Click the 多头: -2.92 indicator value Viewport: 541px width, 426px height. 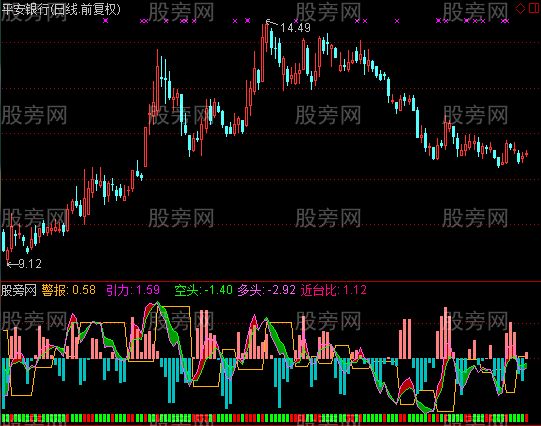pos(266,290)
